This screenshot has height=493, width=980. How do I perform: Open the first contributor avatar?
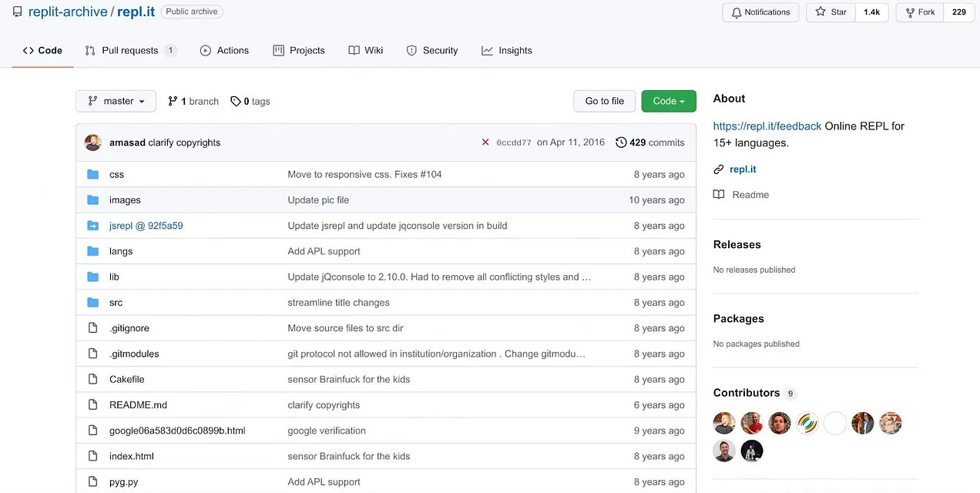pyautogui.click(x=724, y=423)
